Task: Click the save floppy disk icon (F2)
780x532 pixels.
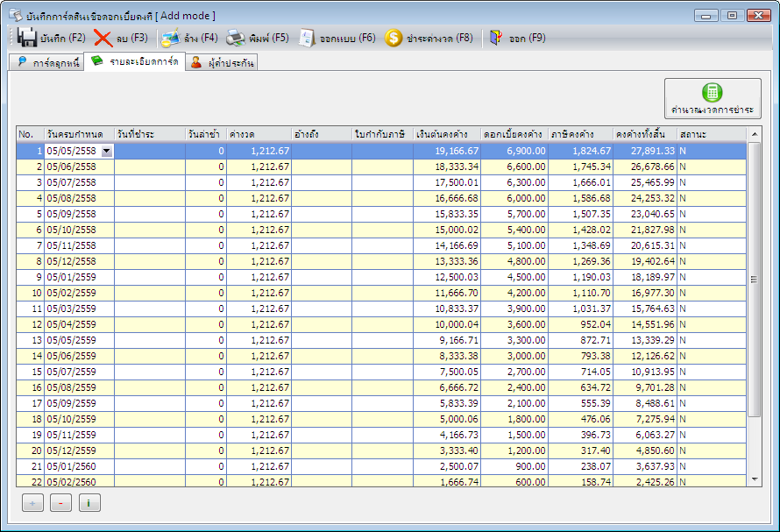Action: pyautogui.click(x=27, y=39)
